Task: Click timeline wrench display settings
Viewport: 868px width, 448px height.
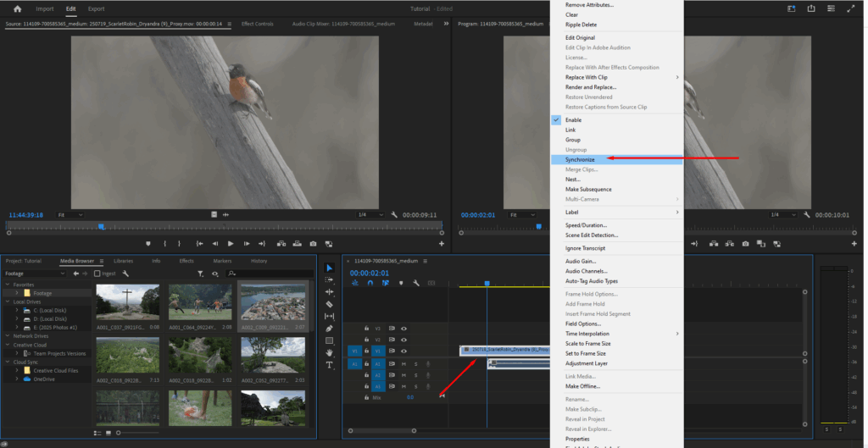Action: pyautogui.click(x=416, y=283)
